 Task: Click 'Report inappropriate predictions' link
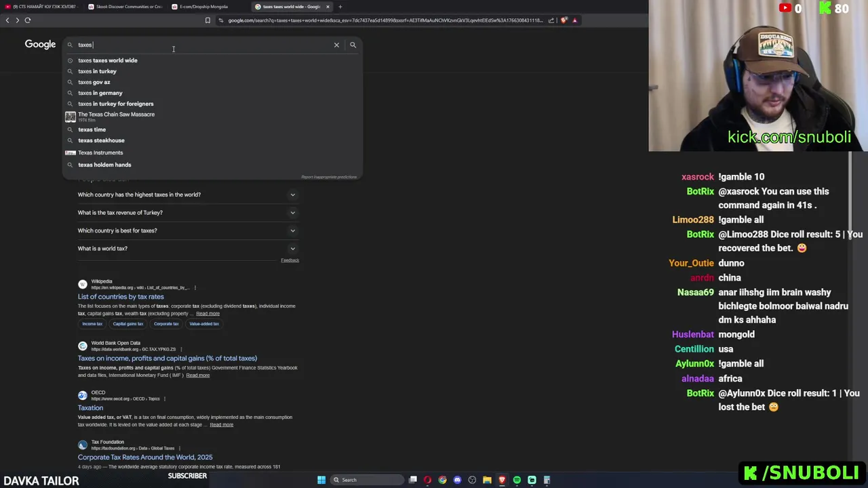(x=329, y=177)
